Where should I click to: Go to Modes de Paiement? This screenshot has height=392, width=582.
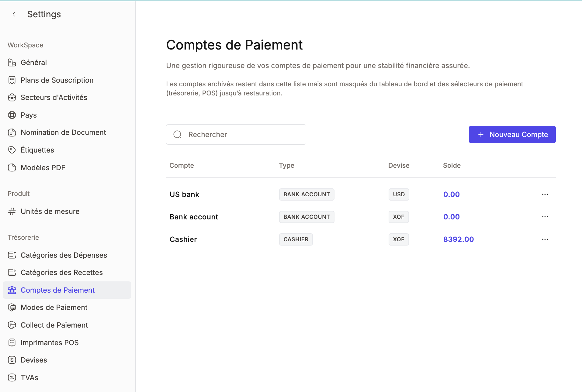(54, 308)
